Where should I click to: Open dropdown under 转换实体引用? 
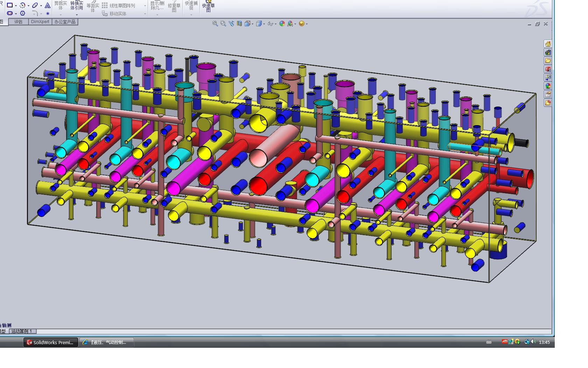pyautogui.click(x=77, y=15)
